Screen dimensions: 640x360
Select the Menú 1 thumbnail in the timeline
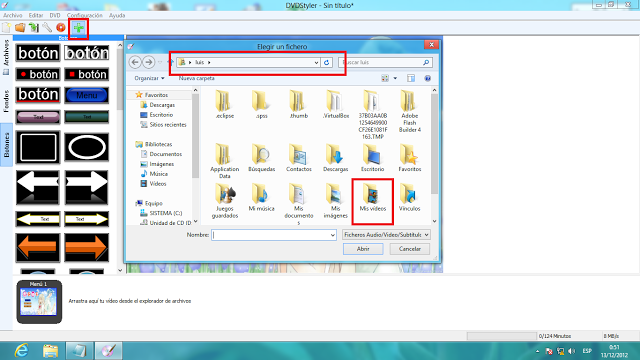(39, 302)
